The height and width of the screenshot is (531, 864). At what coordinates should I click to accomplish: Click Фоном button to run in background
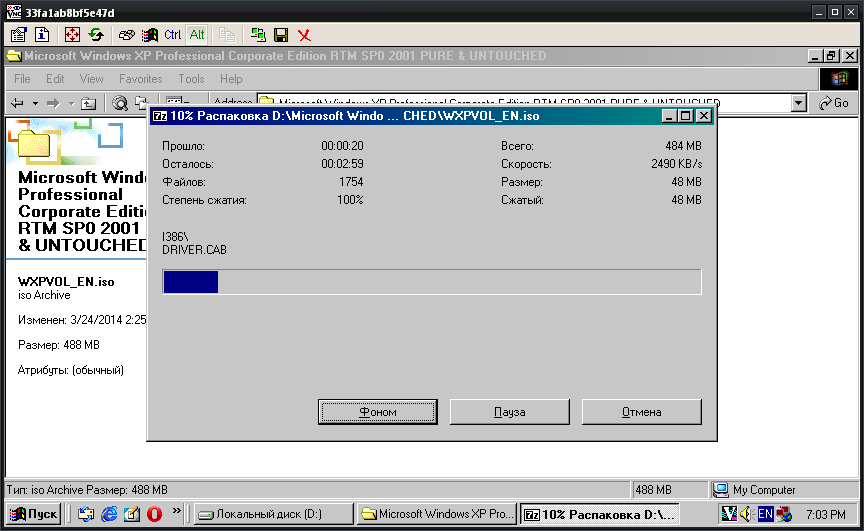pyautogui.click(x=377, y=412)
